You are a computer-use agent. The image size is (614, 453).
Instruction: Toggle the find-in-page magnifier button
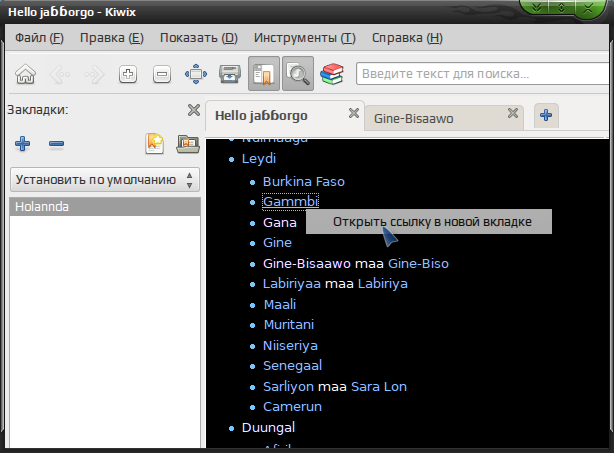[298, 74]
